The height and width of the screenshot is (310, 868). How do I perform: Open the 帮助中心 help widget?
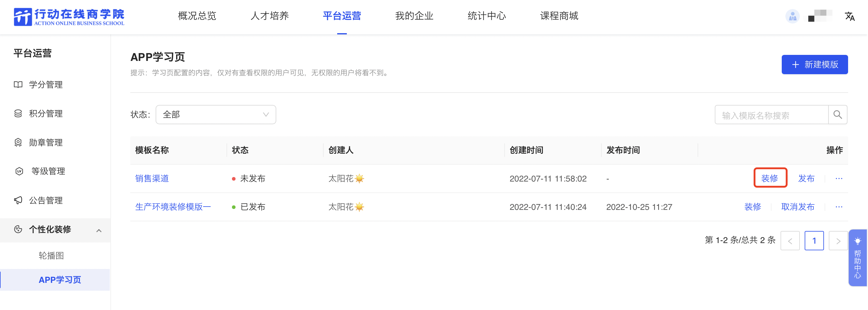point(857,258)
